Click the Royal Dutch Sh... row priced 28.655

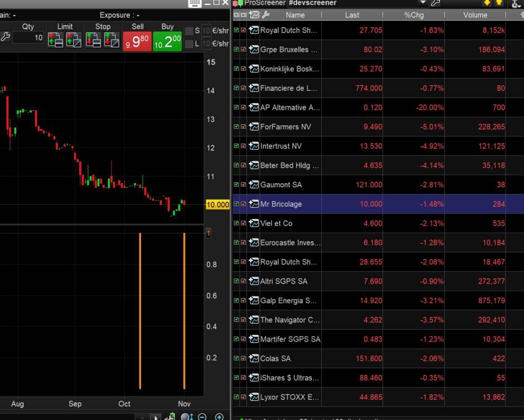[379, 262]
